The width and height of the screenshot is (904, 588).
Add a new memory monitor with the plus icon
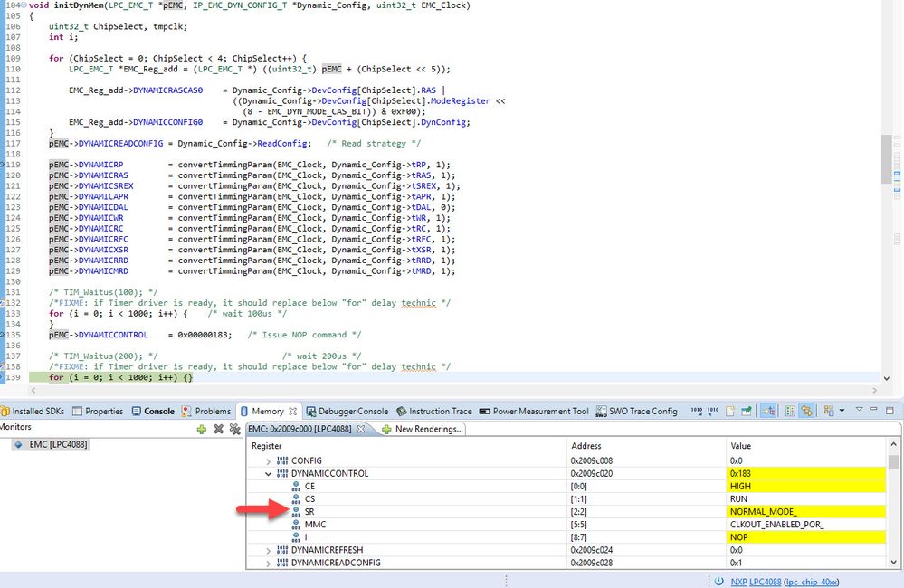(201, 429)
